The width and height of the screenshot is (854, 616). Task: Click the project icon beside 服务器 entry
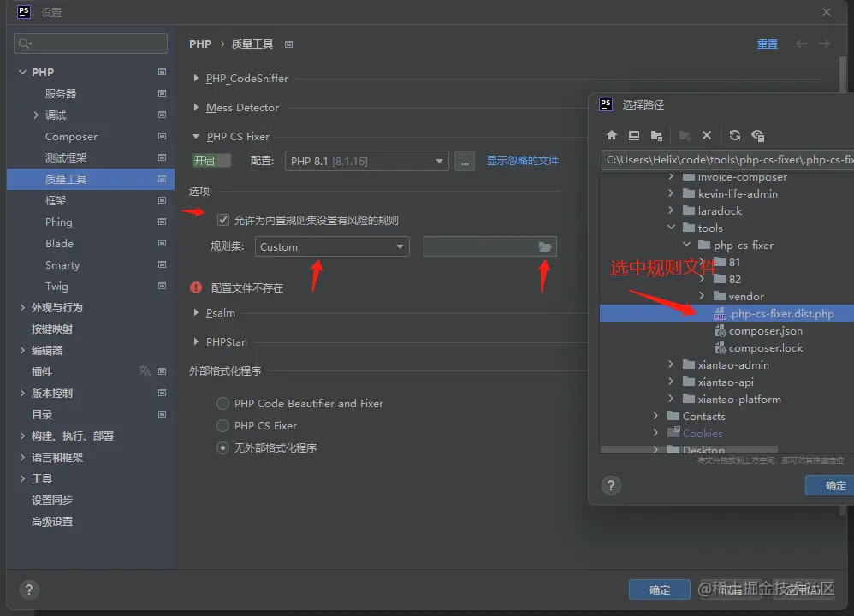pyautogui.click(x=162, y=93)
